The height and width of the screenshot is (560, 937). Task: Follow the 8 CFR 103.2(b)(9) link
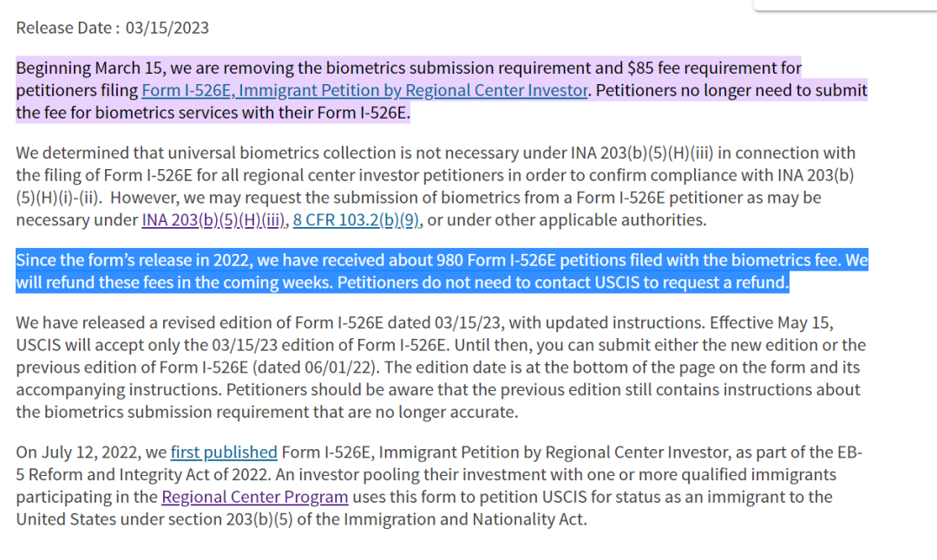[x=357, y=220]
